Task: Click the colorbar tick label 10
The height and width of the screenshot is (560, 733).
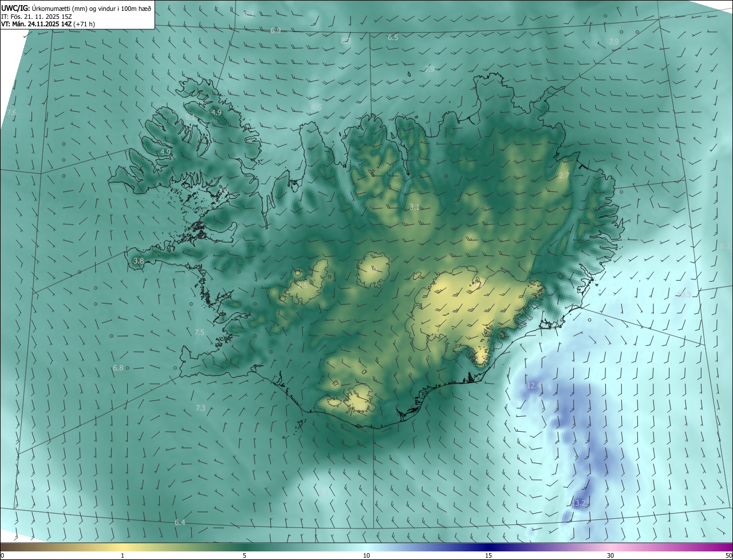Action: pyautogui.click(x=366, y=555)
